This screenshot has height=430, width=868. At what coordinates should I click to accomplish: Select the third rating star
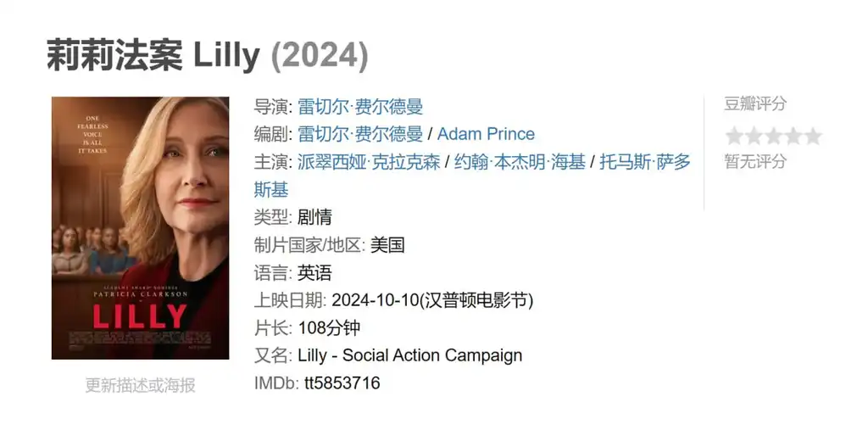[x=773, y=136]
